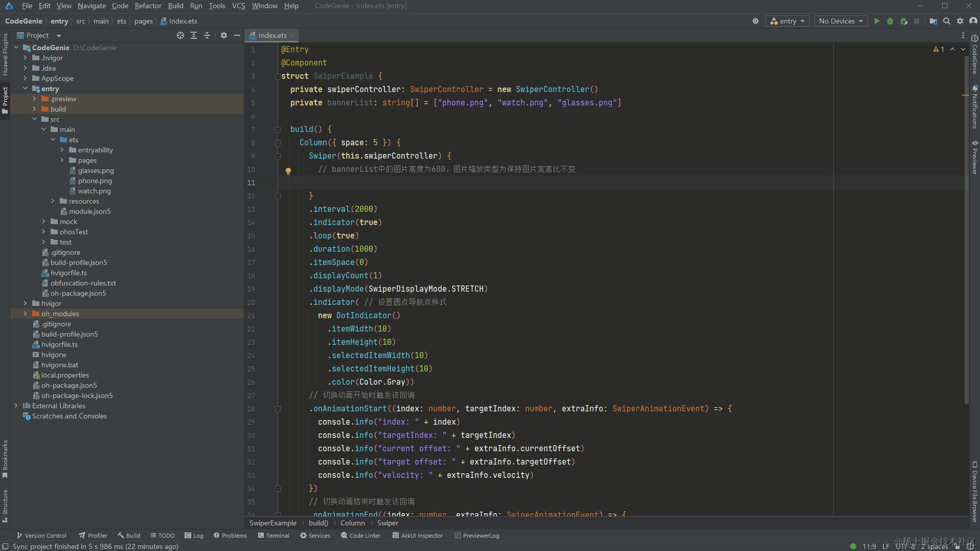
Task: Click the yellow lightbulb intention icon
Action: point(288,171)
